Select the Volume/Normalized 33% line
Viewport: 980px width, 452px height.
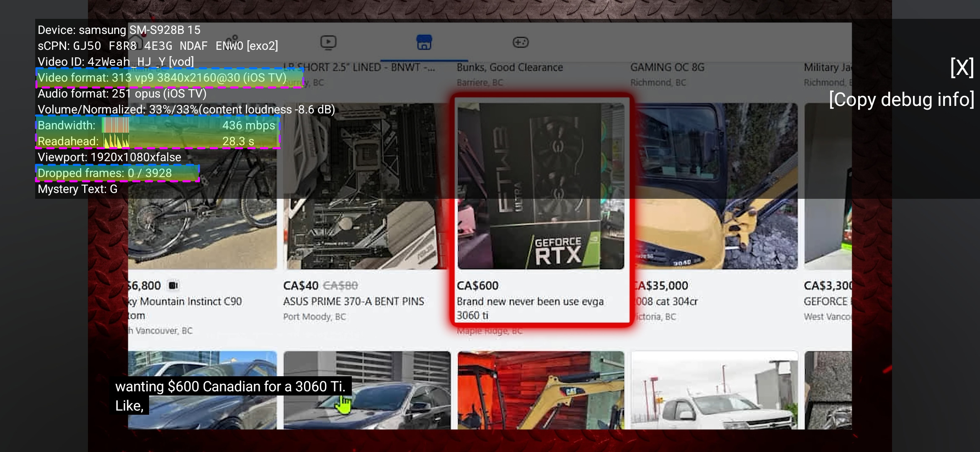pyautogui.click(x=186, y=110)
